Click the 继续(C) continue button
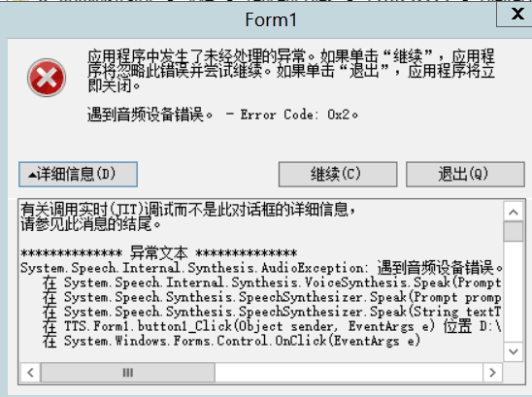The width and height of the screenshot is (532, 397). [338, 174]
